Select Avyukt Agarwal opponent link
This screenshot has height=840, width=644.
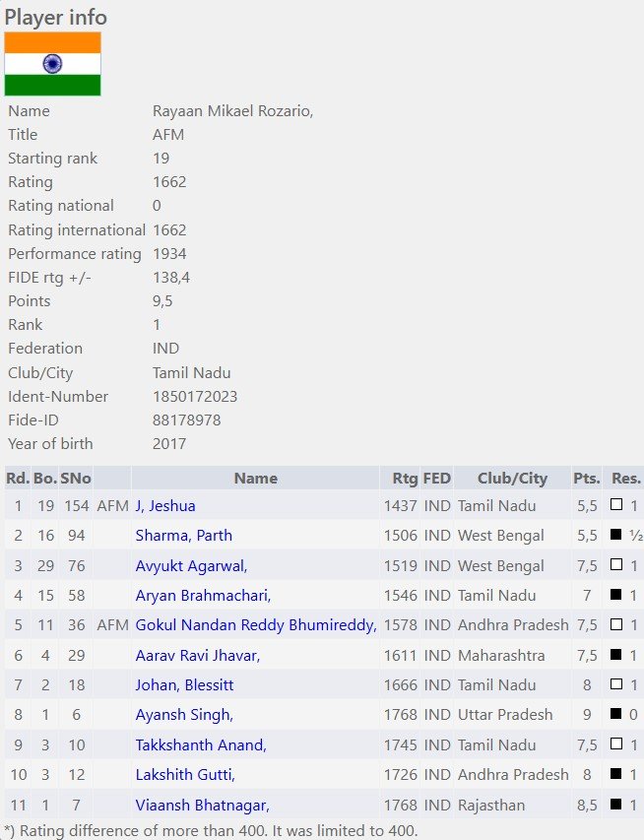point(191,565)
